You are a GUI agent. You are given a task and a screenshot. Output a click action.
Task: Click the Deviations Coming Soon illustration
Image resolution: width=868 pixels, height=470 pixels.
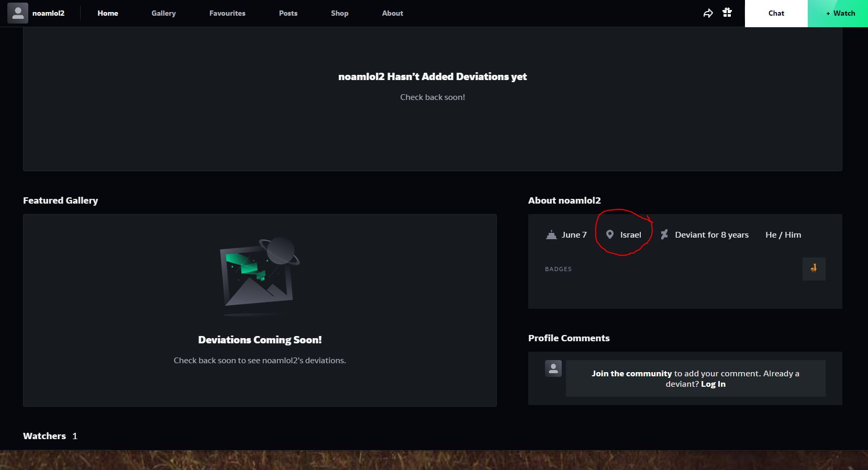click(260, 276)
